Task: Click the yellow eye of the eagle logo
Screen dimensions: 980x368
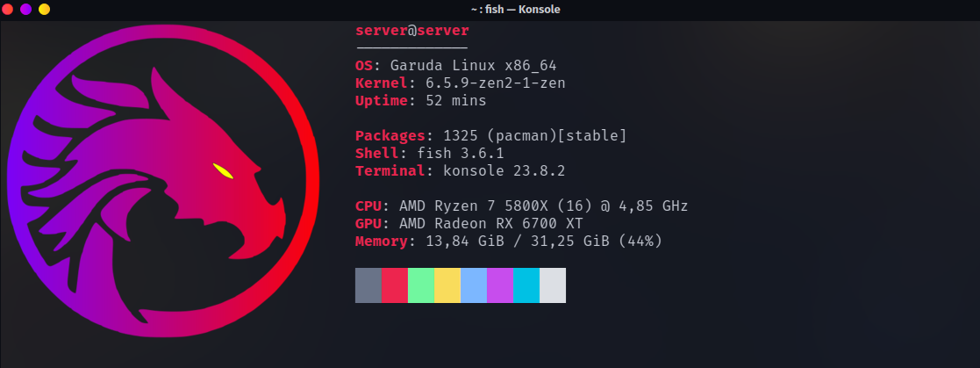Action: [x=223, y=171]
